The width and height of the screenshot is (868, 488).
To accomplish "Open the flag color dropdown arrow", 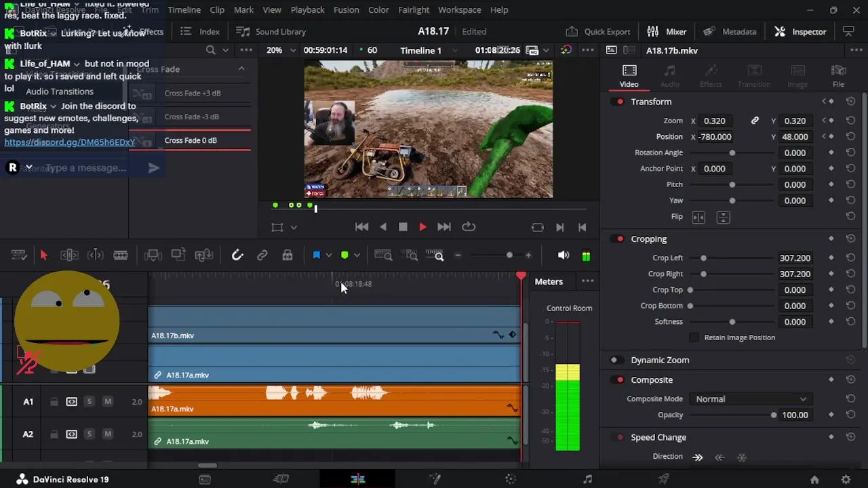I will pos(329,255).
